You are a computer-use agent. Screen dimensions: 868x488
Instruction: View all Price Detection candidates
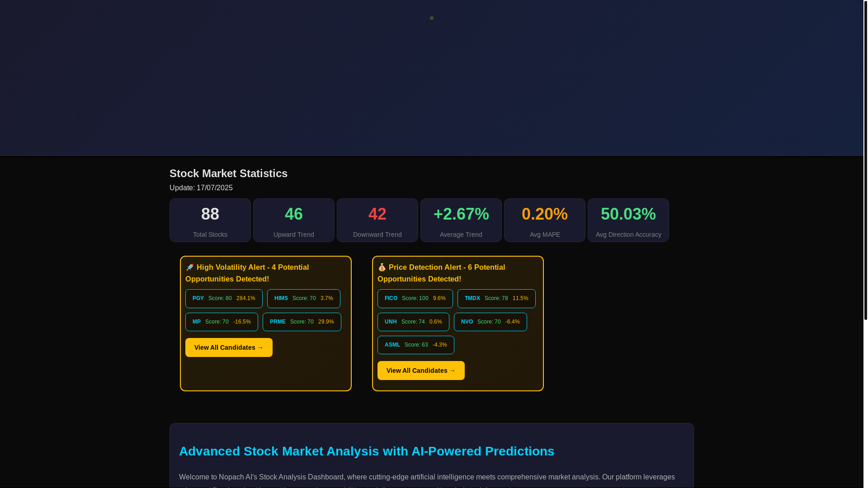(x=421, y=371)
